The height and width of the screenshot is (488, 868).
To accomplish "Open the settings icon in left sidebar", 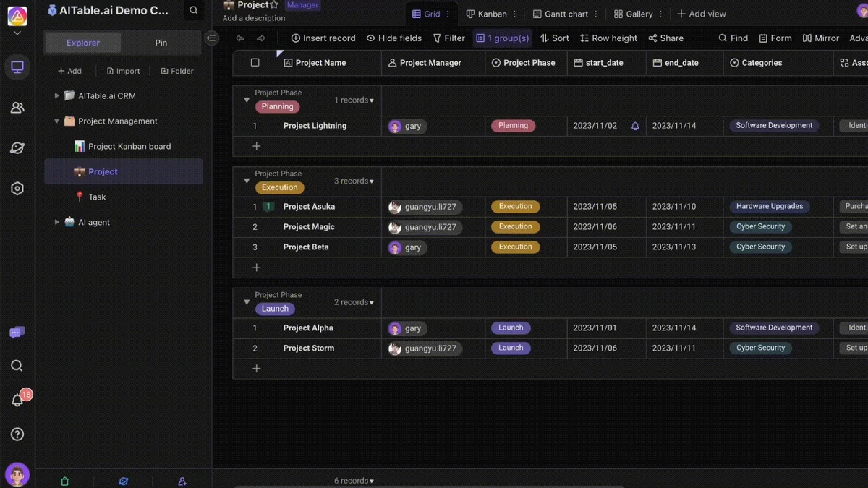I will coord(17,188).
